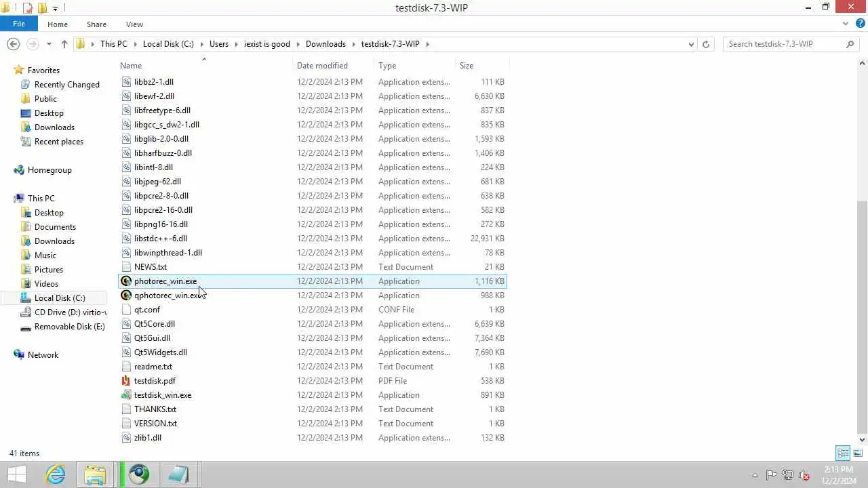Screen dimensions: 868x488
Task: Select the VERSION.txt file name
Action: pos(155,424)
